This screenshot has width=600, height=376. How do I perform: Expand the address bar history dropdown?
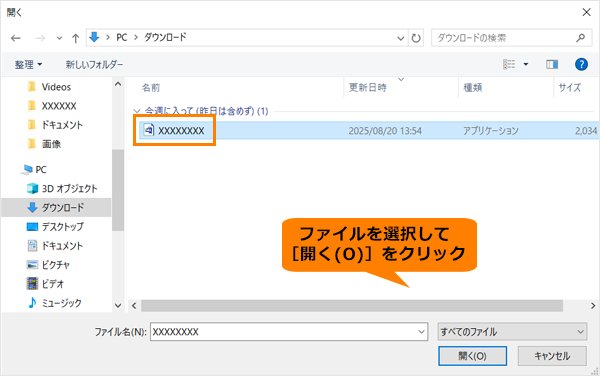click(x=401, y=38)
